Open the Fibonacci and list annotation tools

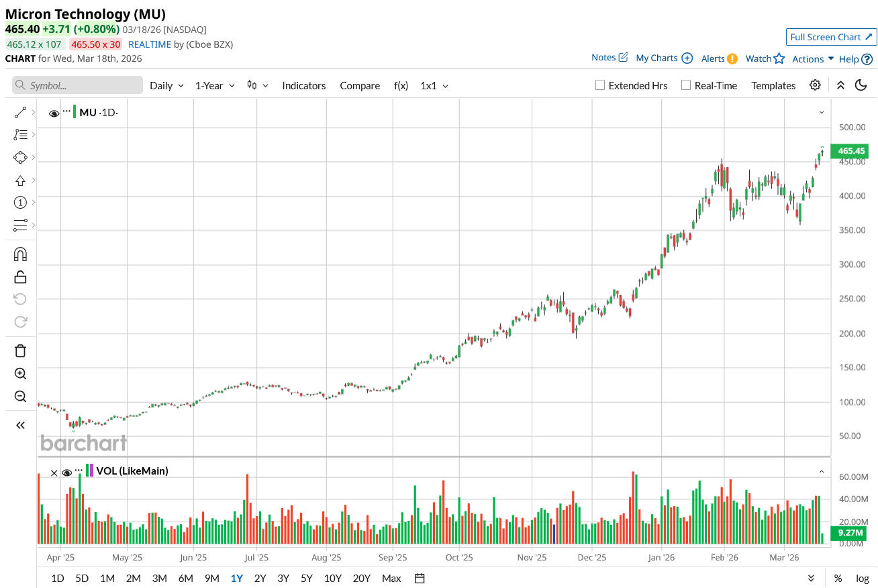20,134
